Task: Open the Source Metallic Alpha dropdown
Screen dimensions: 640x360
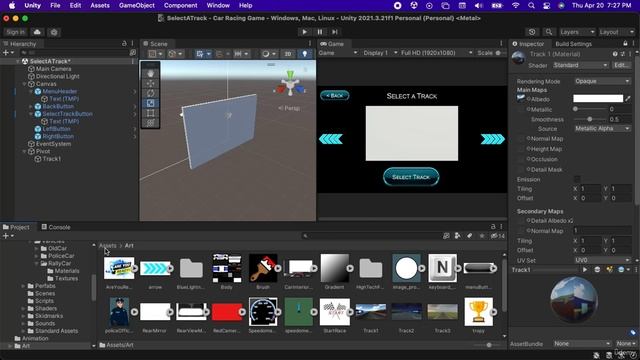Action: (x=602, y=129)
